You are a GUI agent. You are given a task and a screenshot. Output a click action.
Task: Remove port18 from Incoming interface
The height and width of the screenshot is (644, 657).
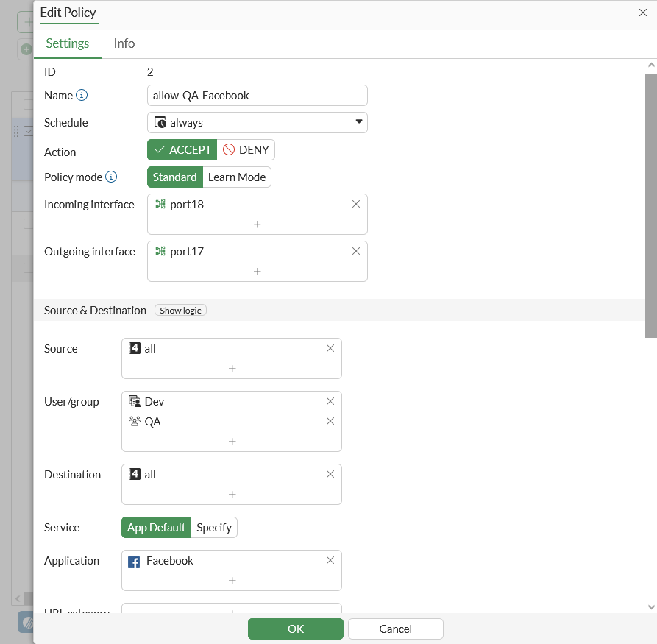click(356, 204)
